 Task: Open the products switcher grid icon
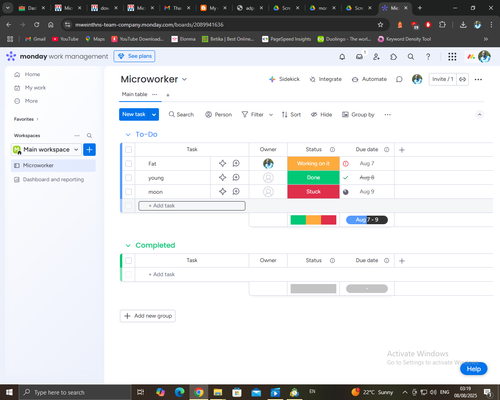[x=452, y=57]
